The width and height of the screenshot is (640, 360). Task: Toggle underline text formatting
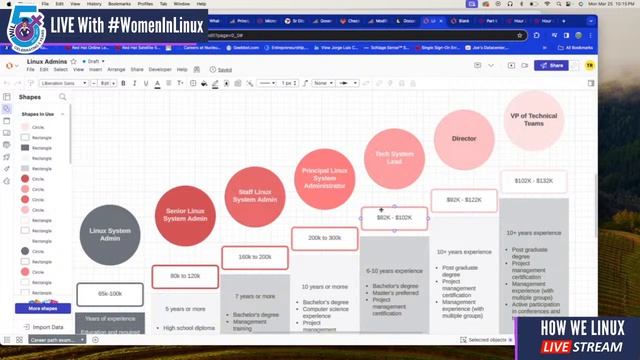[146, 83]
